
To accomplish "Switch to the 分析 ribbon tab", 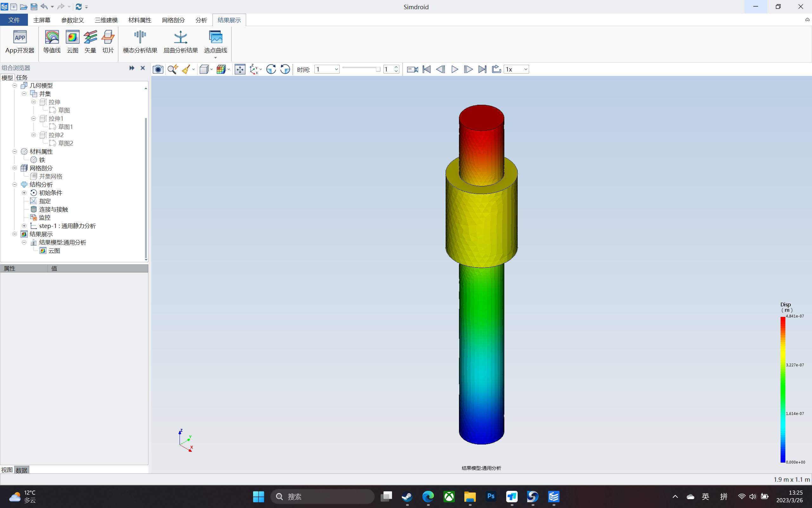I will 201,20.
